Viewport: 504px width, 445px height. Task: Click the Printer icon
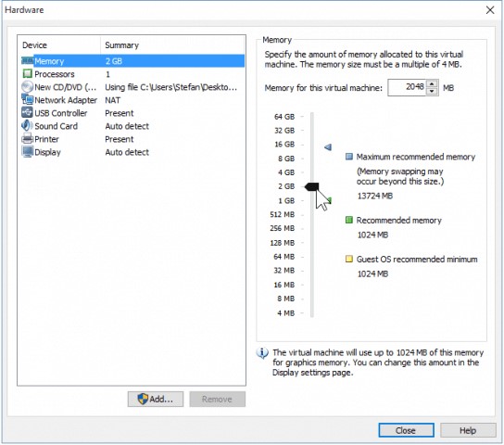click(27, 139)
